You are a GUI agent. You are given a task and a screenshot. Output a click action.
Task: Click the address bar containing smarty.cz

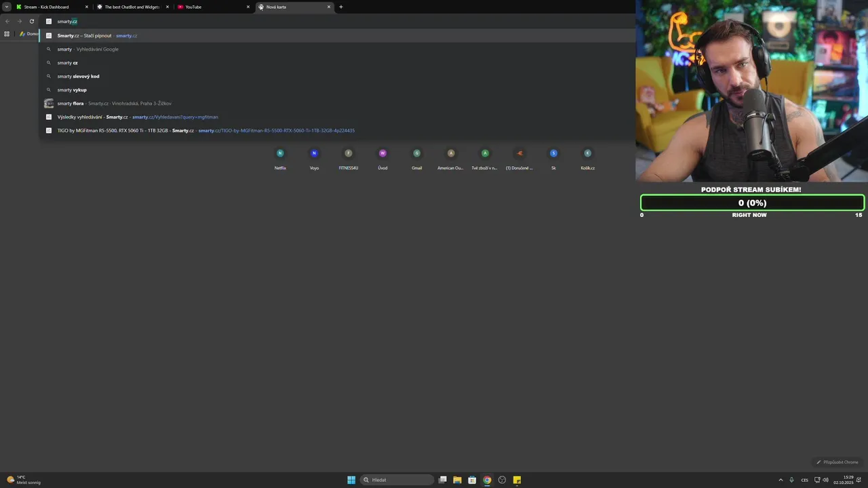[x=337, y=22]
